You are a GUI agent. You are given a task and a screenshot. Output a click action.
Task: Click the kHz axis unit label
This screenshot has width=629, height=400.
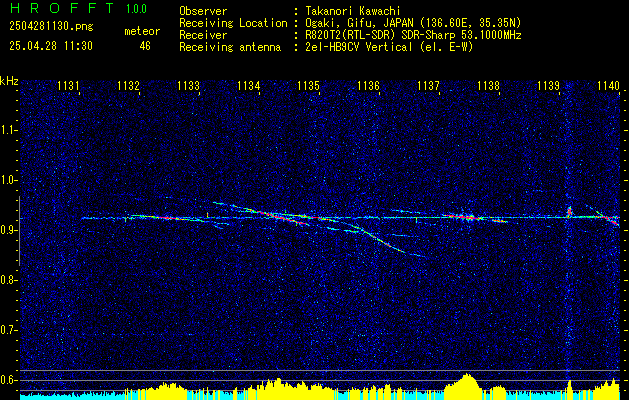point(9,81)
